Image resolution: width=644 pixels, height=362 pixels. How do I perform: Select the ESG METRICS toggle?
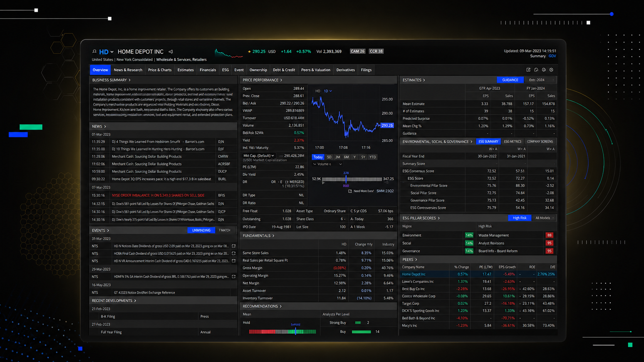pos(512,142)
